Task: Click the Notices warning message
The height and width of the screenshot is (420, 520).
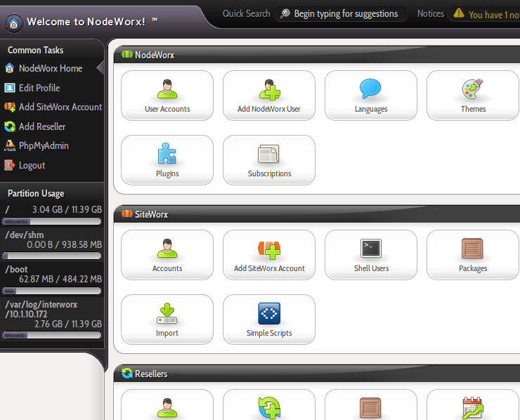Action: pos(492,14)
